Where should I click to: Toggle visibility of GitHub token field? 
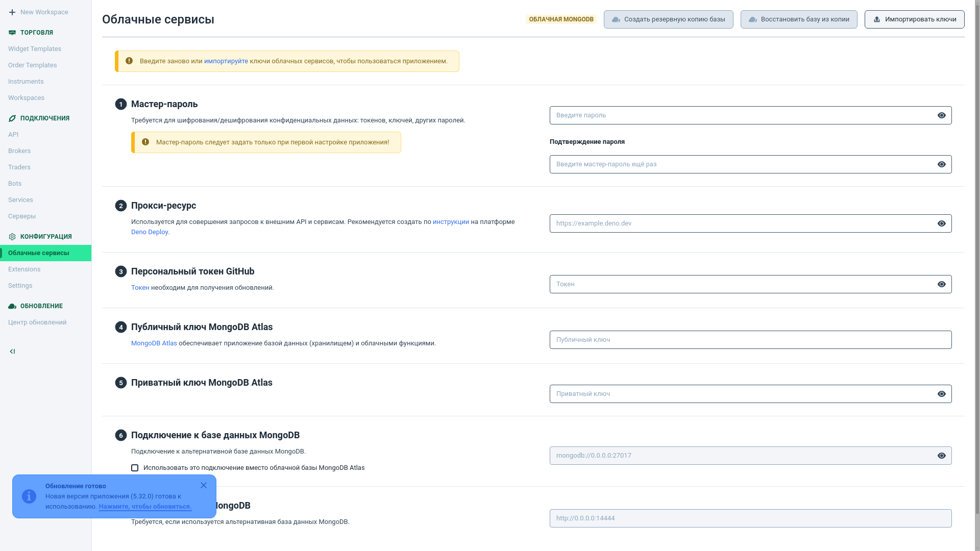[942, 284]
